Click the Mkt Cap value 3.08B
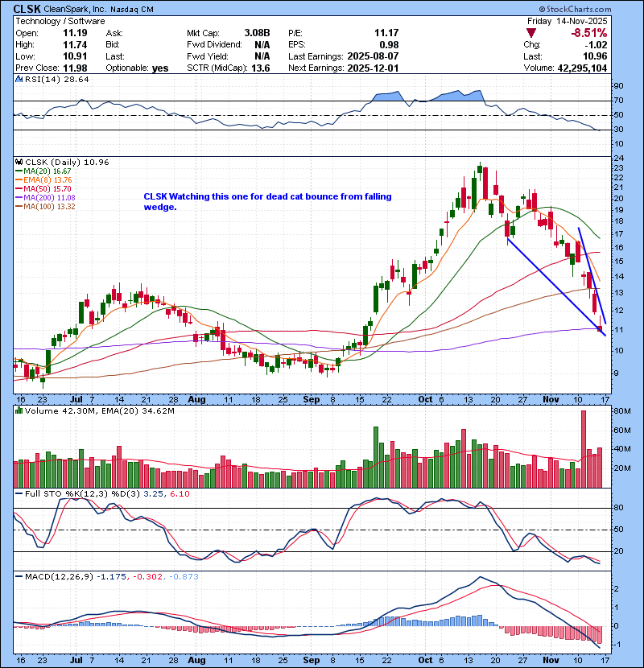This screenshot has width=644, height=668. pyautogui.click(x=257, y=33)
